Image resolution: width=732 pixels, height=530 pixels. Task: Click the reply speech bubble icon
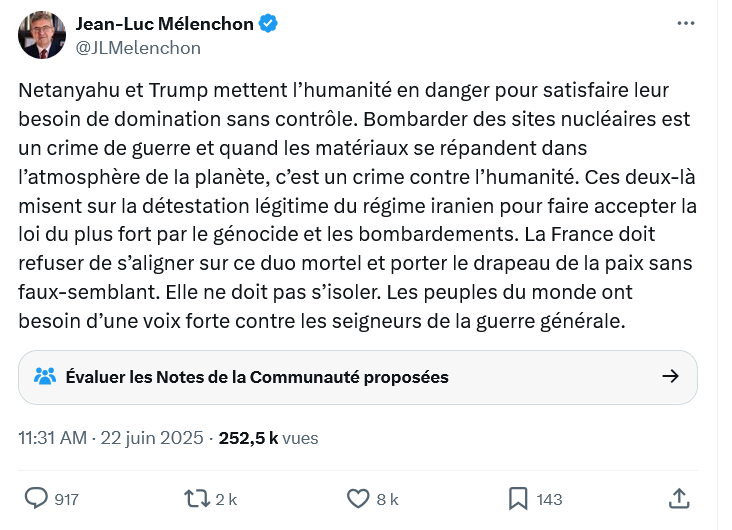coord(37,498)
